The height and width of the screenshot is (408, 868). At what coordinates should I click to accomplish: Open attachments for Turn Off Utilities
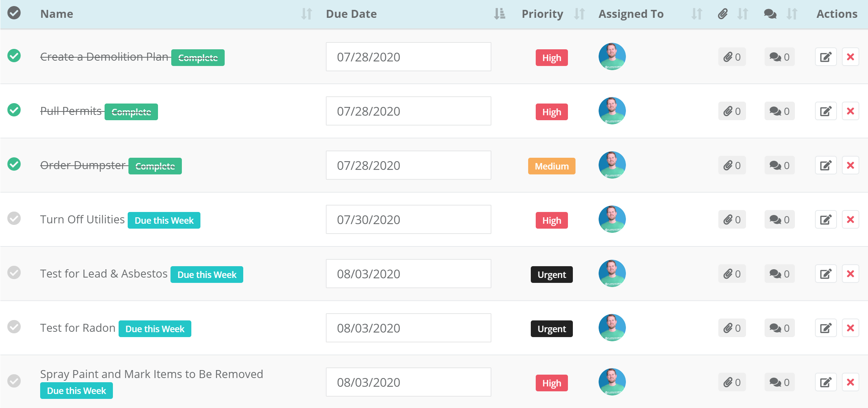tap(732, 220)
